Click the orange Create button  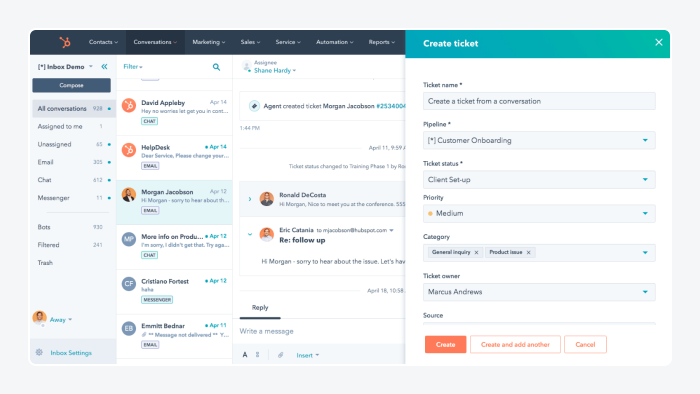click(x=445, y=344)
